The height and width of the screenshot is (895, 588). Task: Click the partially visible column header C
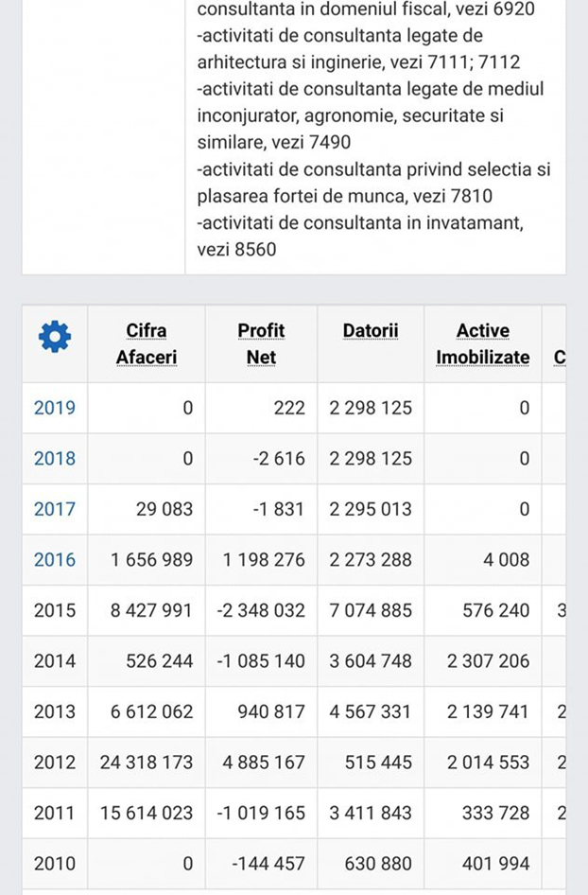click(x=560, y=358)
